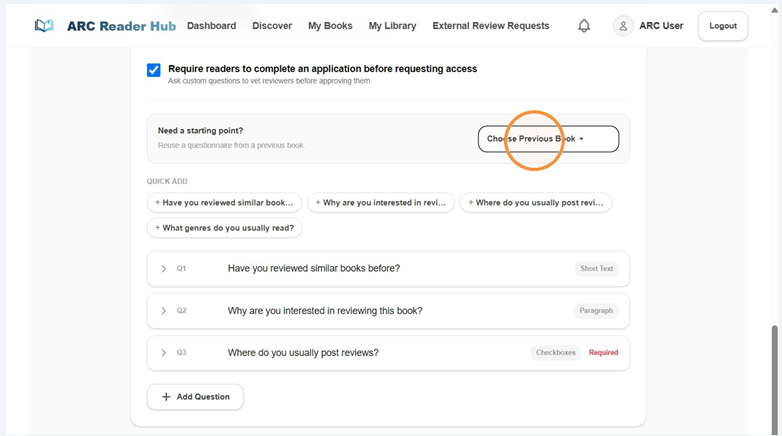Click 'Ask custom questions to vet reviewers' hint text

(270, 81)
